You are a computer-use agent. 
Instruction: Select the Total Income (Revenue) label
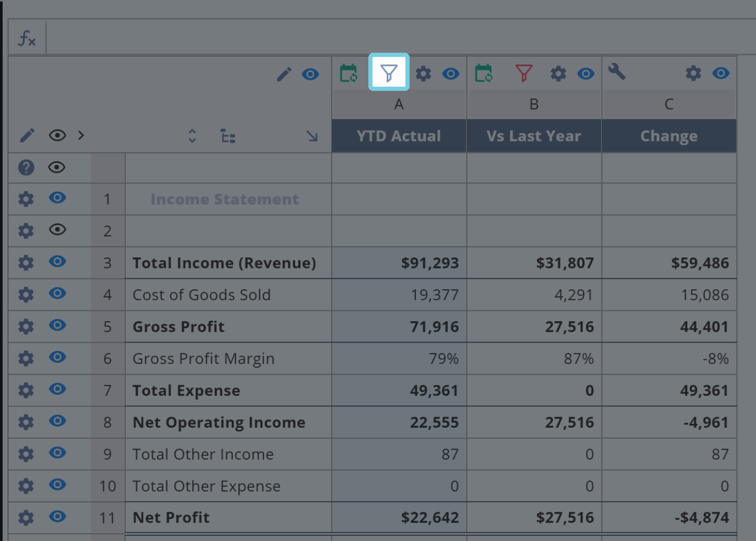click(x=224, y=263)
